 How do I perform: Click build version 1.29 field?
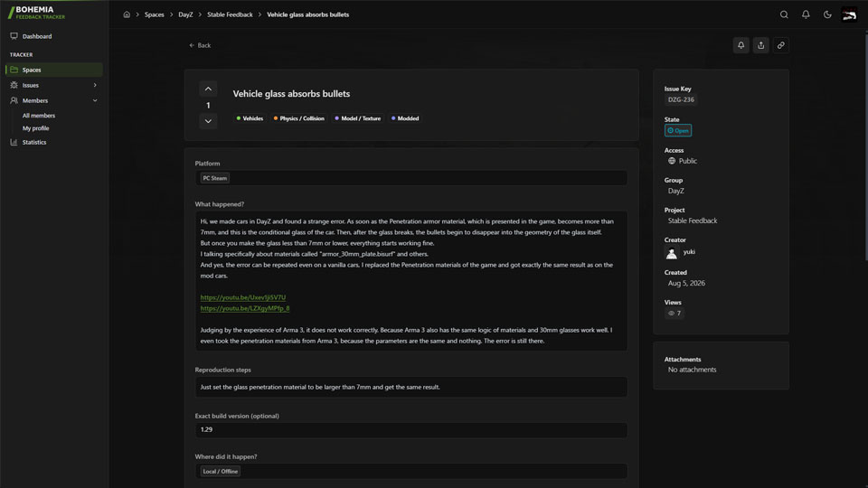coord(411,430)
